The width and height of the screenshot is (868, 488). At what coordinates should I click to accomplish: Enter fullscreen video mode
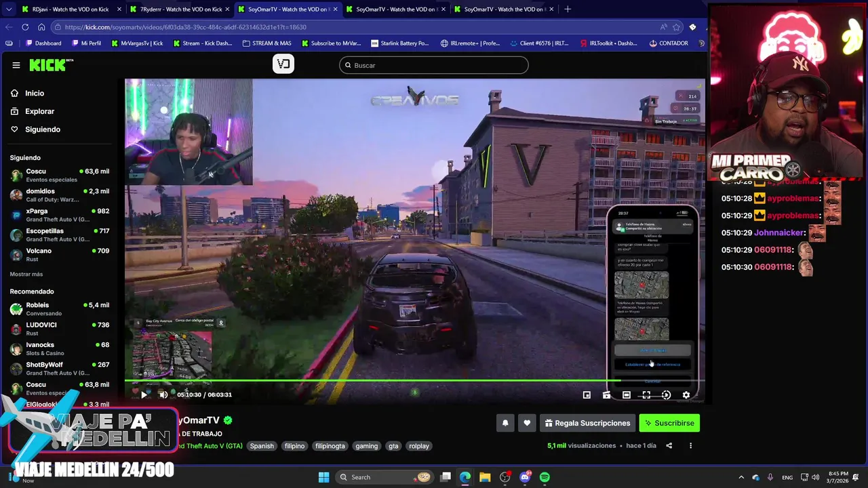[646, 395]
